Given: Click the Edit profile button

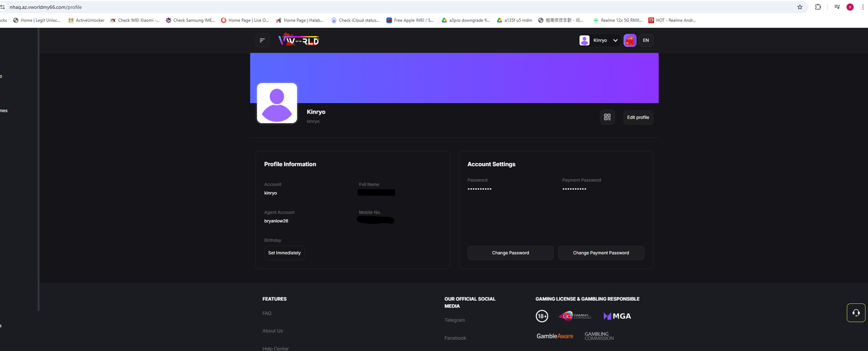Looking at the screenshot, I should (x=638, y=117).
